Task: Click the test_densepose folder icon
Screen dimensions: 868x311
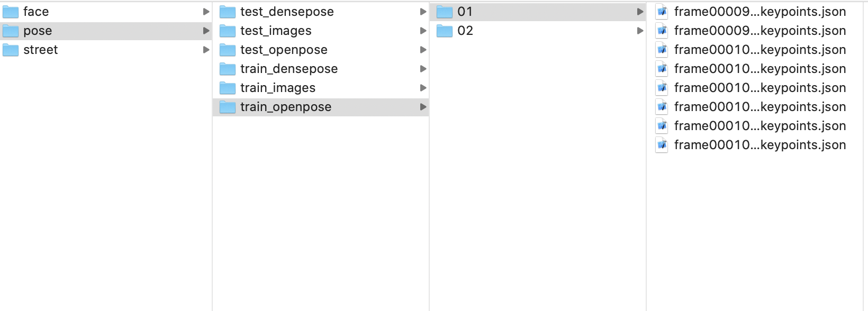Action: 227,11
